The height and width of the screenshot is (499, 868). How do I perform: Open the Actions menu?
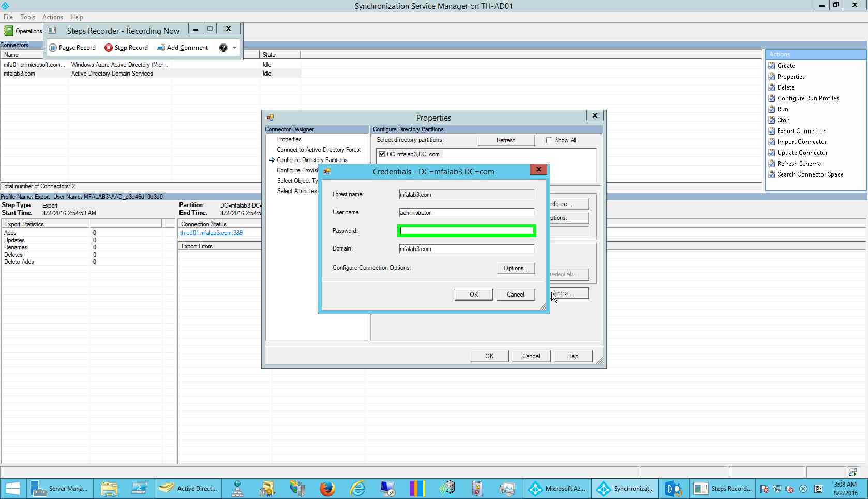tap(53, 17)
